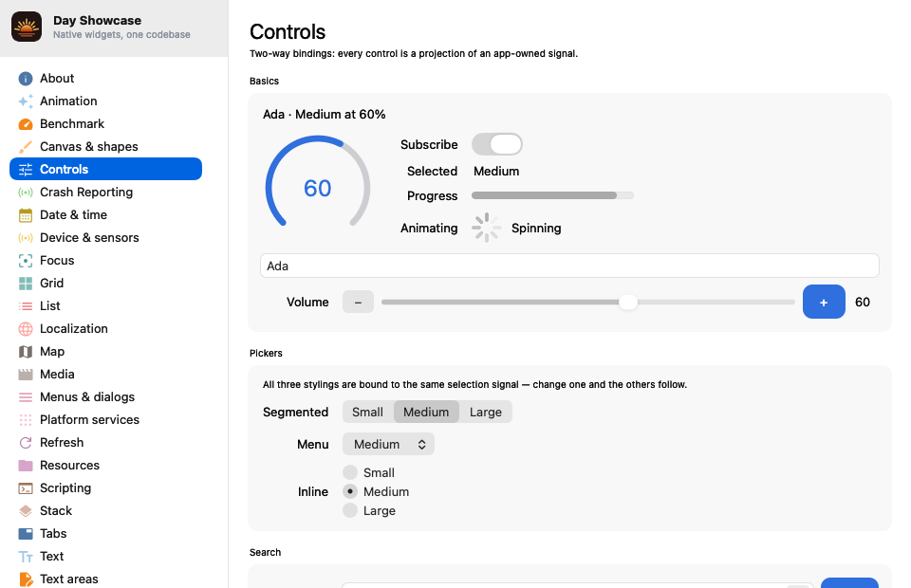Open the Crash Reporting page

pyautogui.click(x=105, y=193)
